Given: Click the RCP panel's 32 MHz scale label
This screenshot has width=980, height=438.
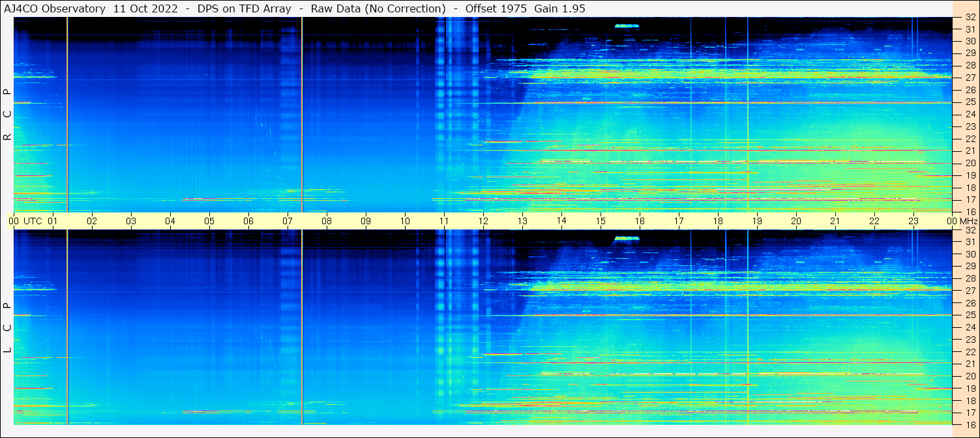Looking at the screenshot, I should pos(970,18).
